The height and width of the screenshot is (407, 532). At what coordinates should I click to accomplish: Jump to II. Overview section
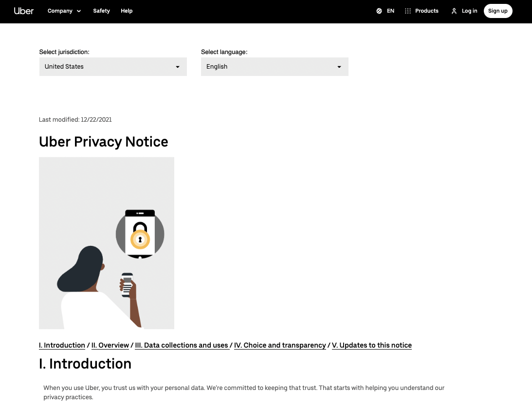click(110, 345)
